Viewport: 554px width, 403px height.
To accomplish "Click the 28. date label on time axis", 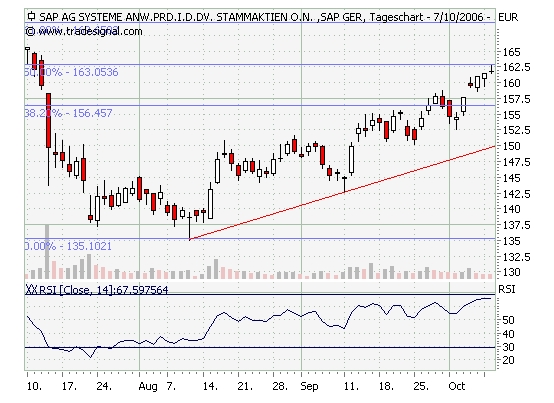I will point(280,386).
